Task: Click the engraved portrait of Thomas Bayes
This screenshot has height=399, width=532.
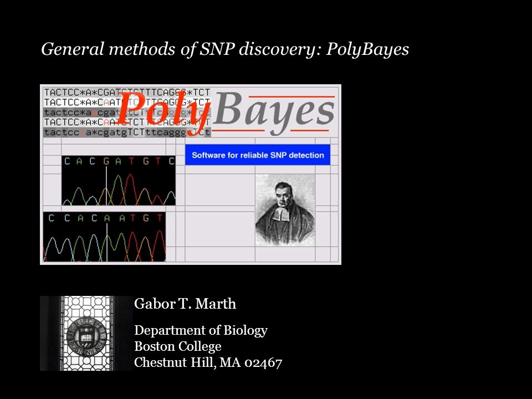Action: click(x=285, y=210)
